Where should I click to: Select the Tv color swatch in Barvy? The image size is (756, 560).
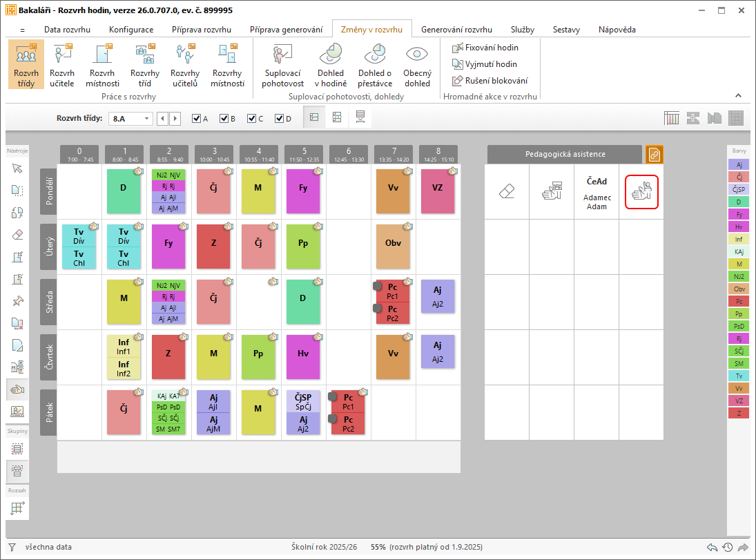(x=739, y=376)
